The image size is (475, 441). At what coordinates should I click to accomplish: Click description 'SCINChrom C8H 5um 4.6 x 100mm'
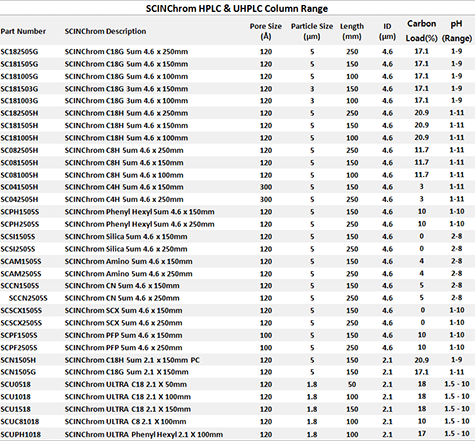[124, 175]
